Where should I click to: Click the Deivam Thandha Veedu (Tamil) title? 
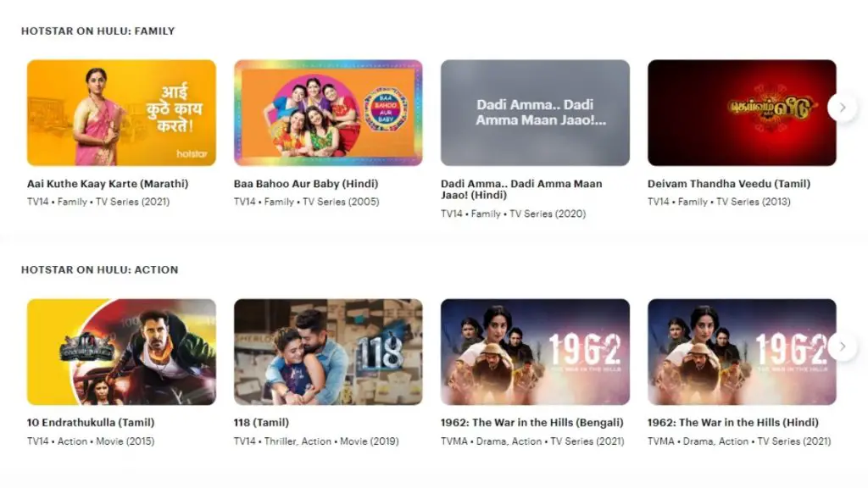[x=729, y=184]
